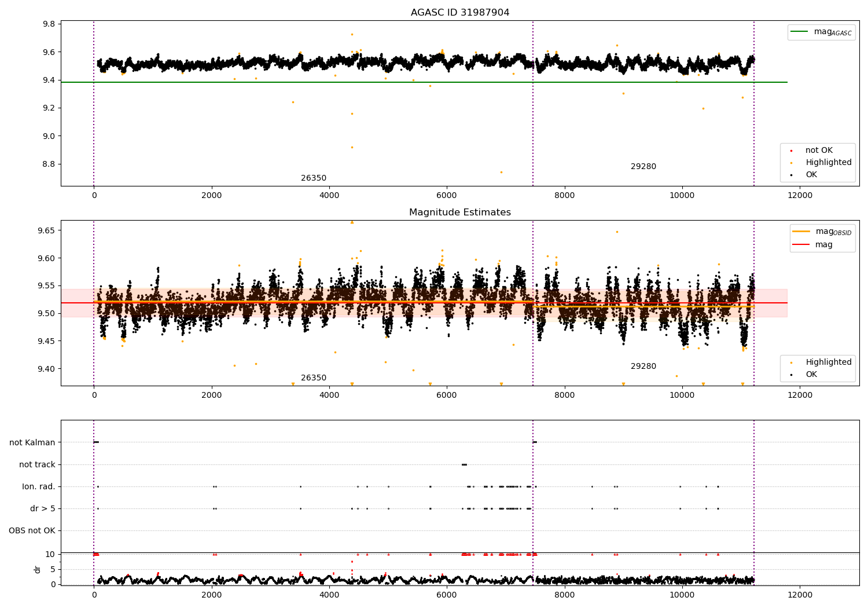Click the 2000 x-tick under the top plot
The image size is (868, 608).
click(212, 196)
